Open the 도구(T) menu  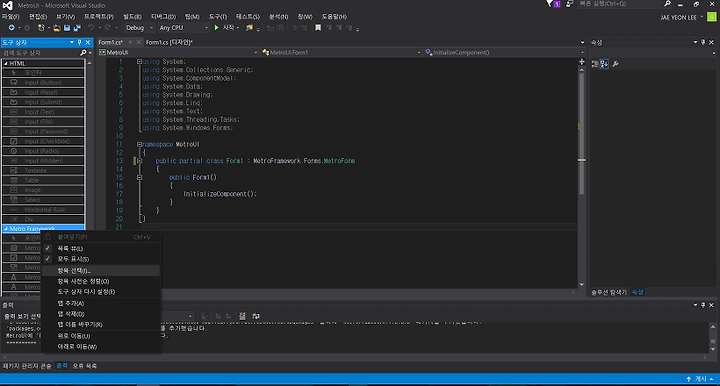pos(218,17)
